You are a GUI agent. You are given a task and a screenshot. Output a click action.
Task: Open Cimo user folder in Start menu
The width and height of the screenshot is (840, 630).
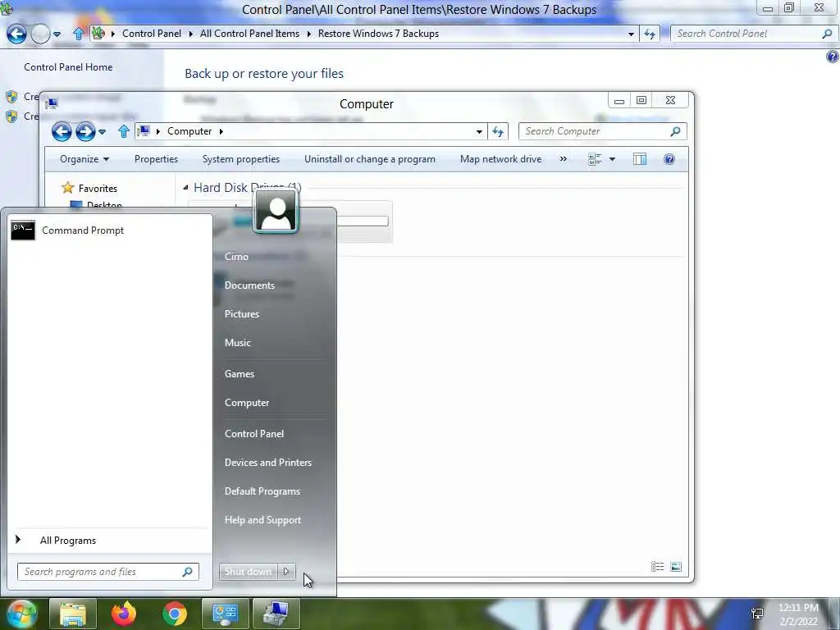pyautogui.click(x=236, y=257)
